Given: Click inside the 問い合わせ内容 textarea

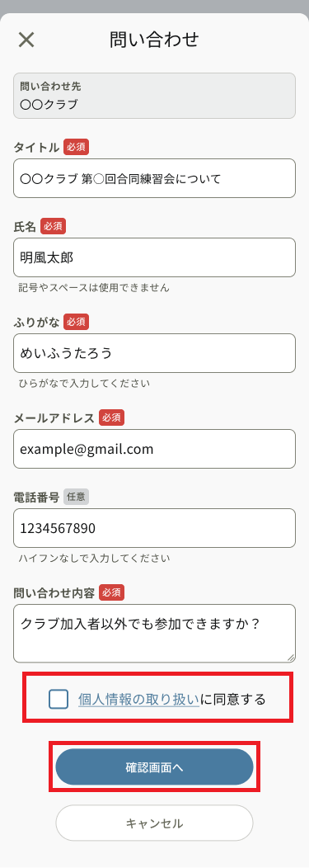Looking at the screenshot, I should point(154,634).
